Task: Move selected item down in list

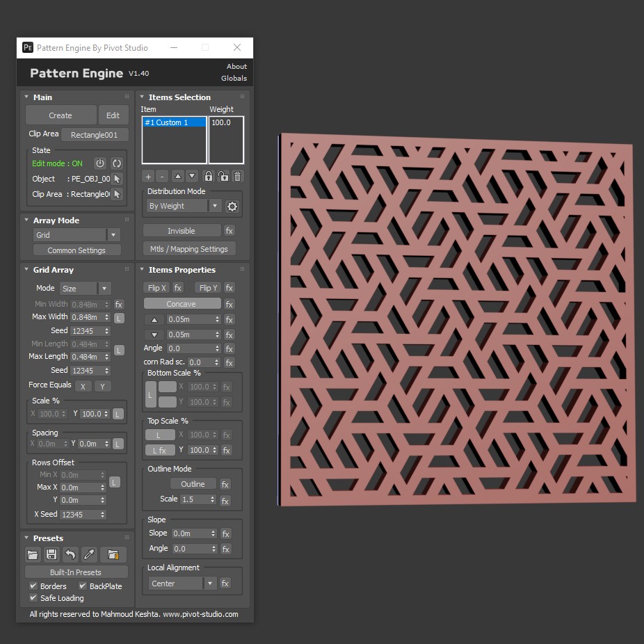Action: click(x=192, y=177)
